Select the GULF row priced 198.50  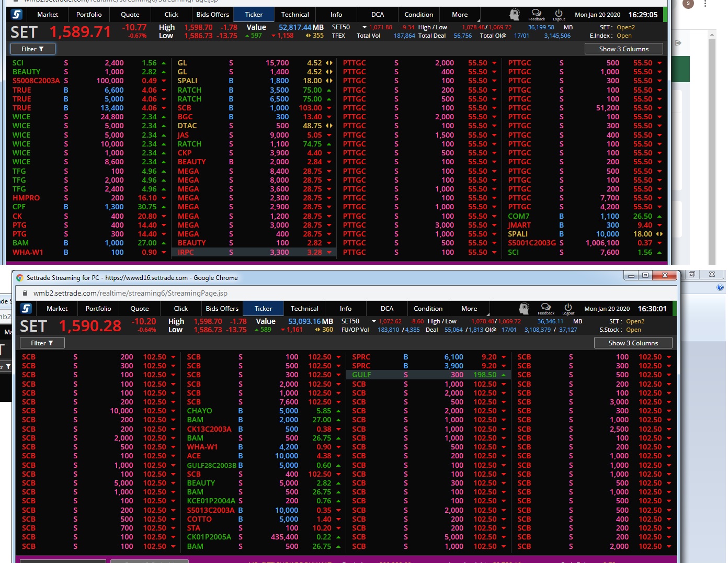click(x=427, y=375)
